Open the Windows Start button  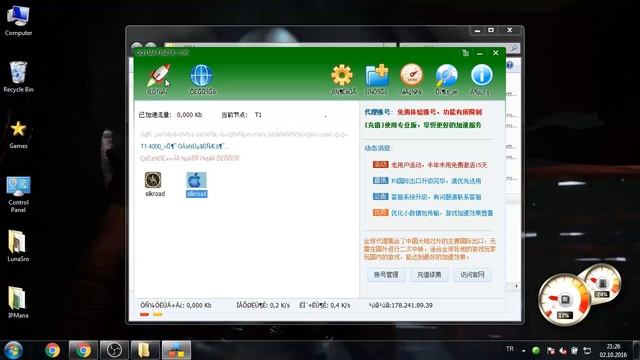(13, 350)
